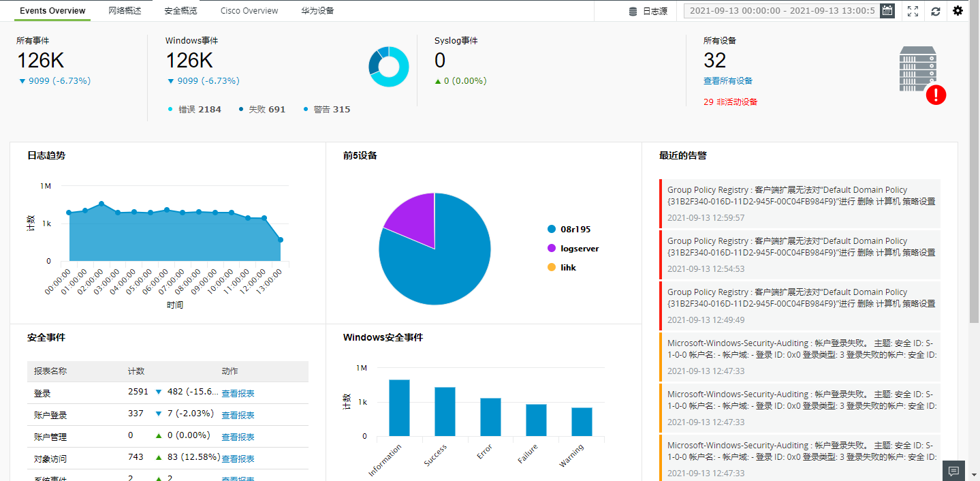The height and width of the screenshot is (481, 980).
Task: Open 查看报表 for 登录 row
Action: 238,393
